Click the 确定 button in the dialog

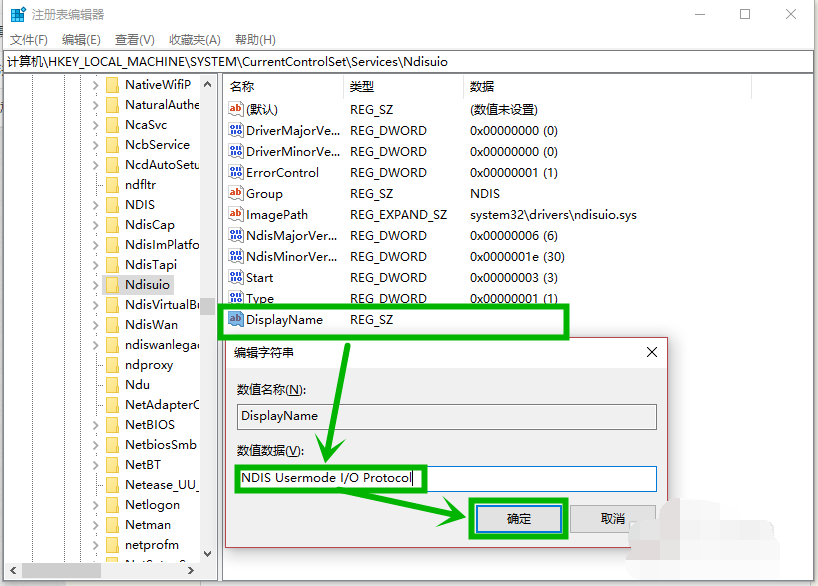point(518,518)
